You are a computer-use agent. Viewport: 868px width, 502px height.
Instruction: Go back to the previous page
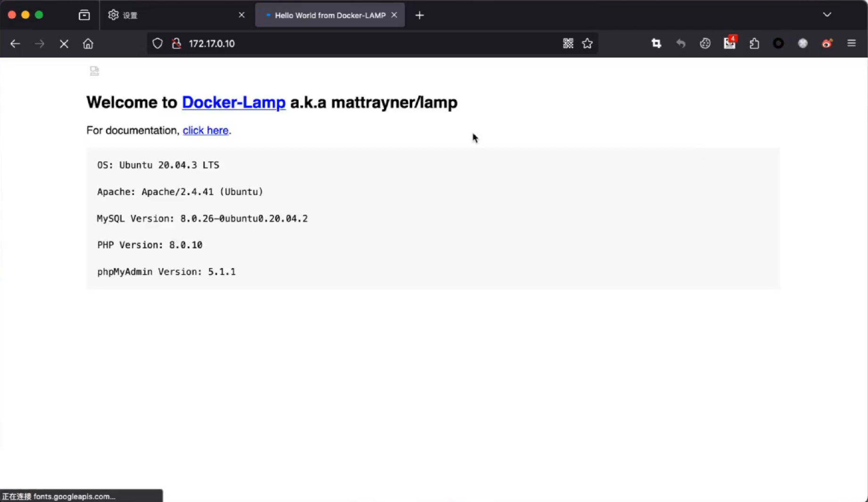point(15,44)
